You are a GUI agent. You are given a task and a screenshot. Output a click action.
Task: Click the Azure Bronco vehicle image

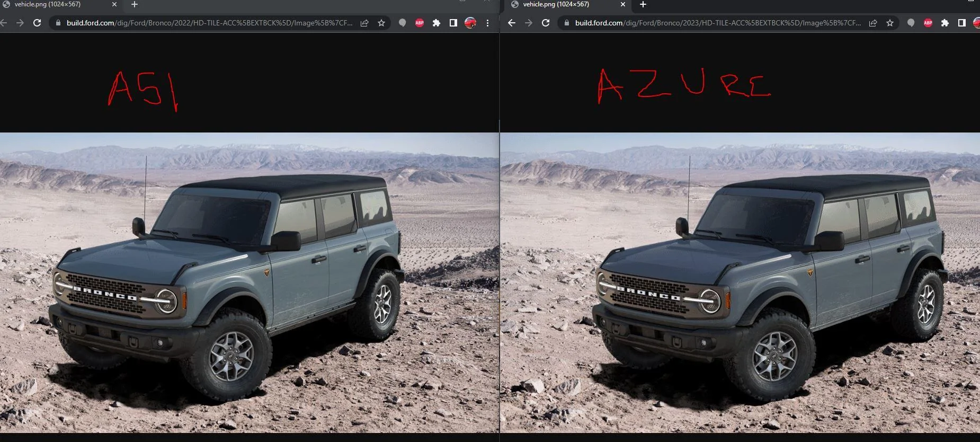tap(740, 282)
